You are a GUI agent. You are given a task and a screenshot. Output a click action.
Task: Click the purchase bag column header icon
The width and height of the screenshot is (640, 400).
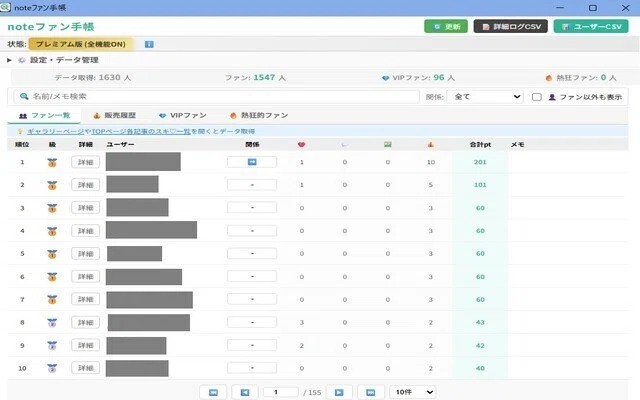431,144
